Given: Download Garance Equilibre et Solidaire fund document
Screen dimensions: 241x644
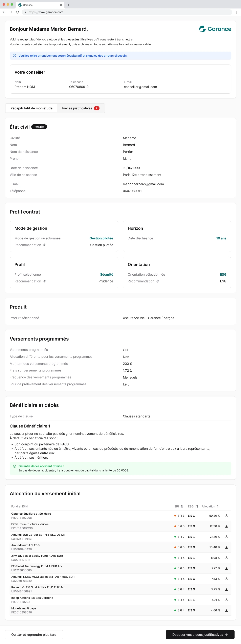Looking at the screenshot, I should [226, 516].
